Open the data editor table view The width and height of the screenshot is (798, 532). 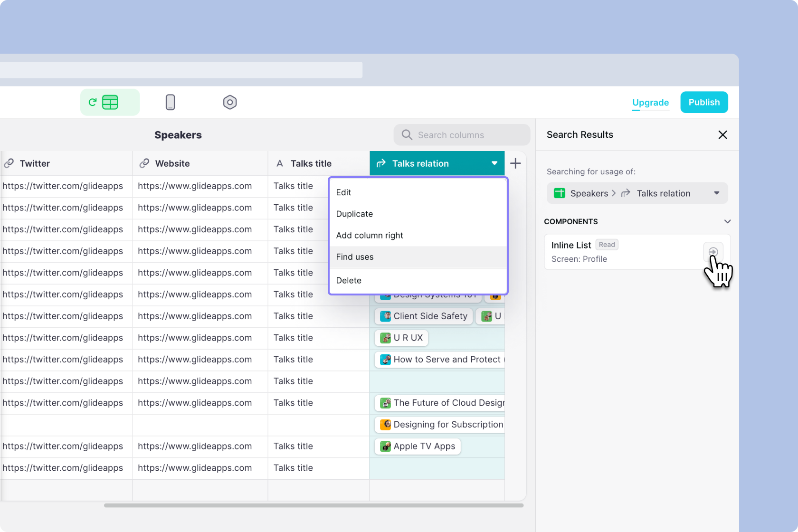[x=110, y=102]
